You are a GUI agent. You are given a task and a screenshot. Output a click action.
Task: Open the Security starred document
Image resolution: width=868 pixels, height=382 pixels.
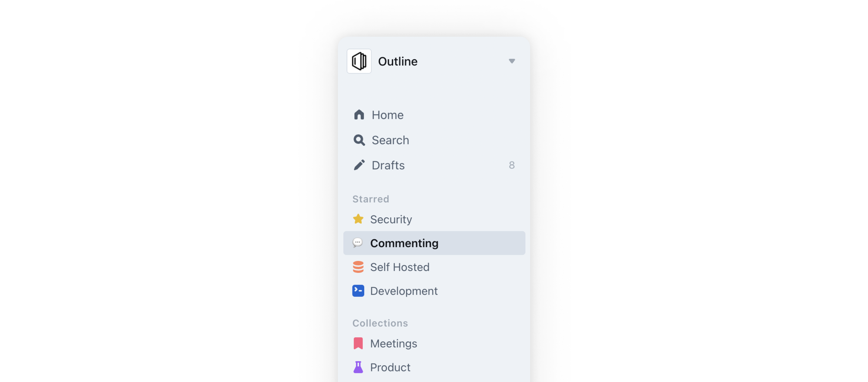391,219
